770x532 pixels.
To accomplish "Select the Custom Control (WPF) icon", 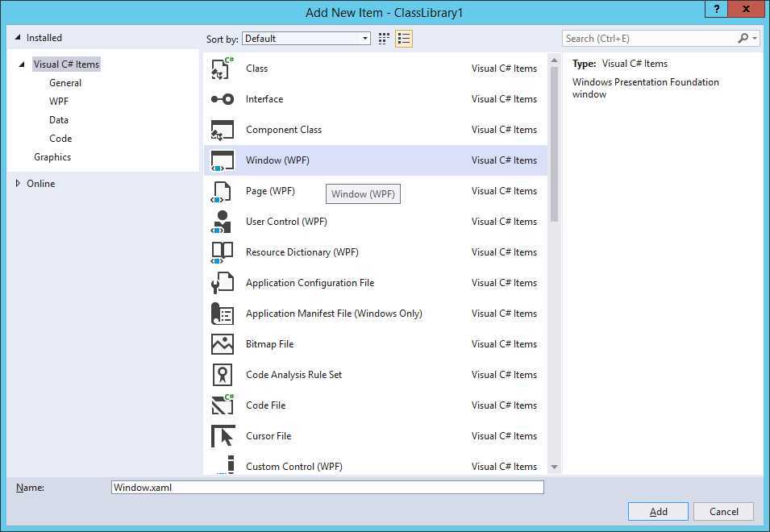I will [x=226, y=464].
